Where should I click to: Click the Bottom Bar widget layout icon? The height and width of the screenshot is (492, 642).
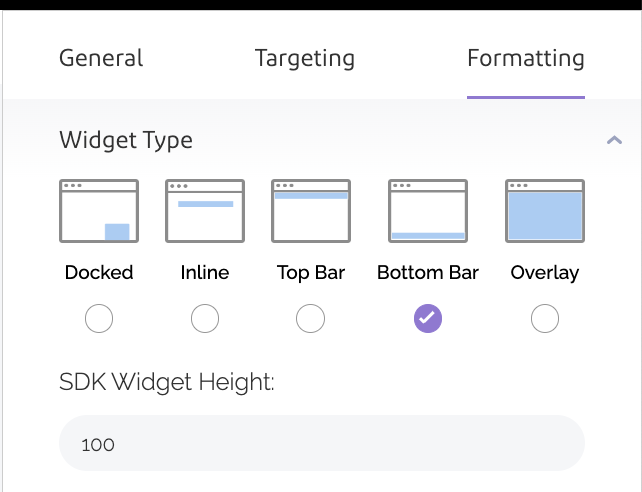(427, 211)
